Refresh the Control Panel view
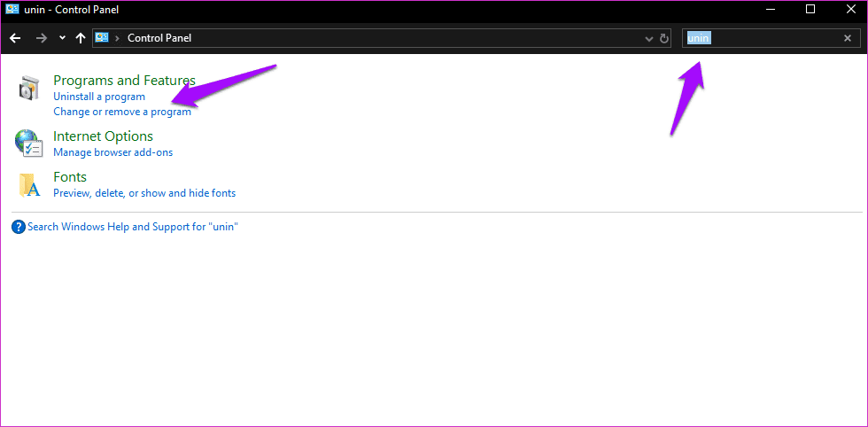 click(664, 38)
